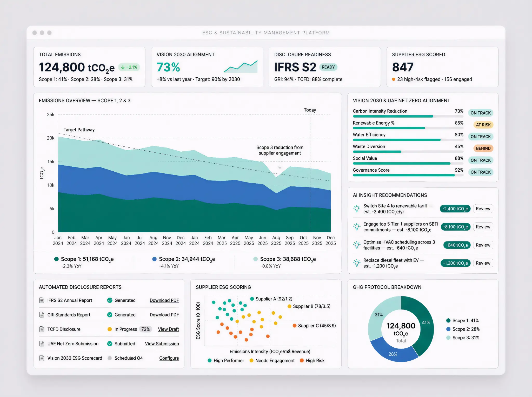Download PDF for the IFRS S2 Annual Report

(x=164, y=300)
